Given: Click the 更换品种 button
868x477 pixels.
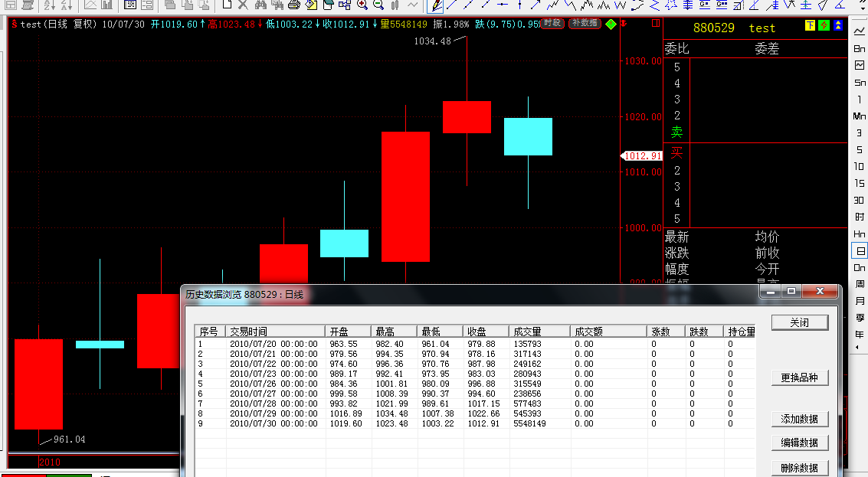Looking at the screenshot, I should (x=799, y=378).
